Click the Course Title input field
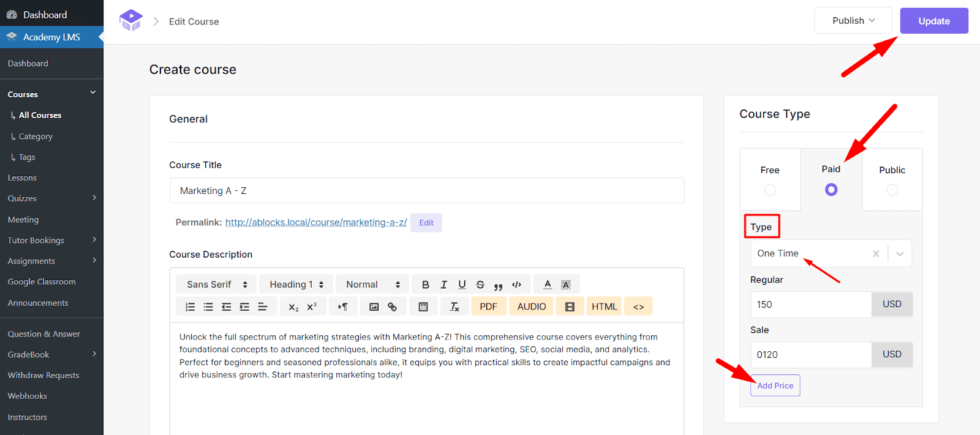980x435 pixels. [x=427, y=191]
